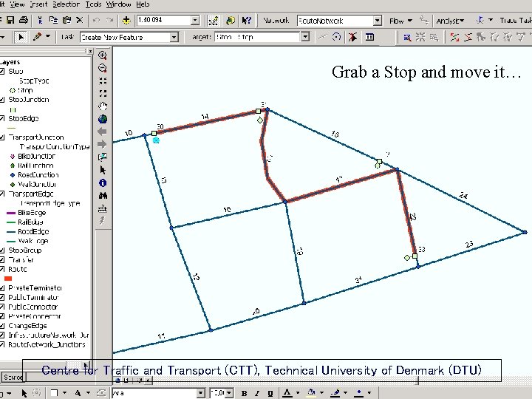
Task: Toggle the Stop layer checkbox
Action: click(x=2, y=71)
